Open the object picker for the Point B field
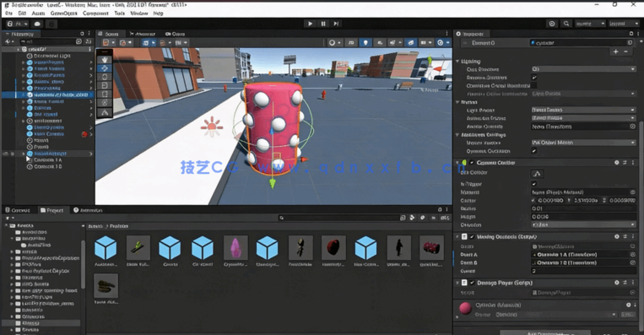 (x=633, y=262)
